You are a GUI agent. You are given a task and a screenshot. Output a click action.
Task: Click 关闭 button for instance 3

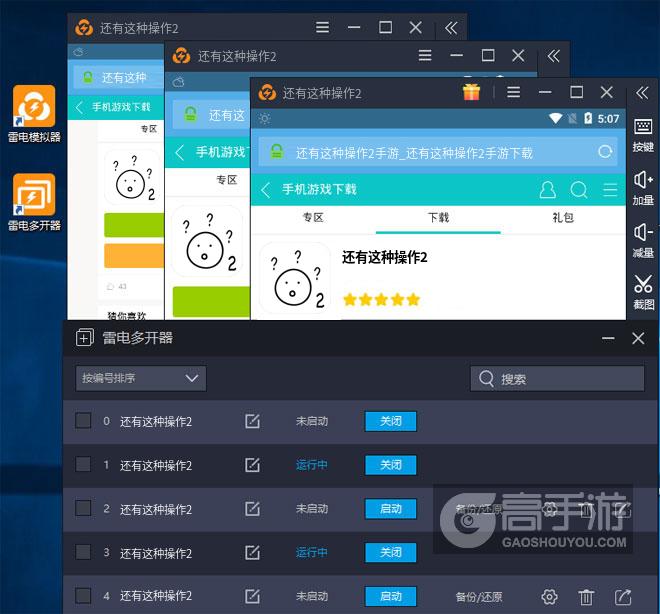coord(391,553)
